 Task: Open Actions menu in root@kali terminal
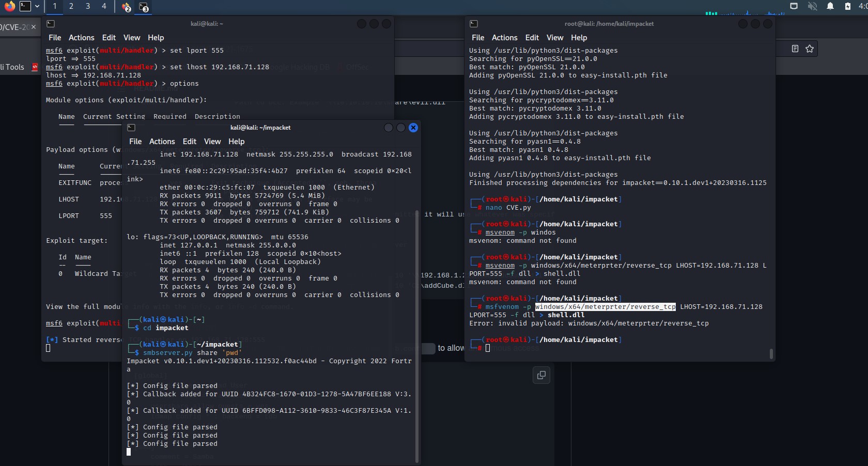click(505, 38)
